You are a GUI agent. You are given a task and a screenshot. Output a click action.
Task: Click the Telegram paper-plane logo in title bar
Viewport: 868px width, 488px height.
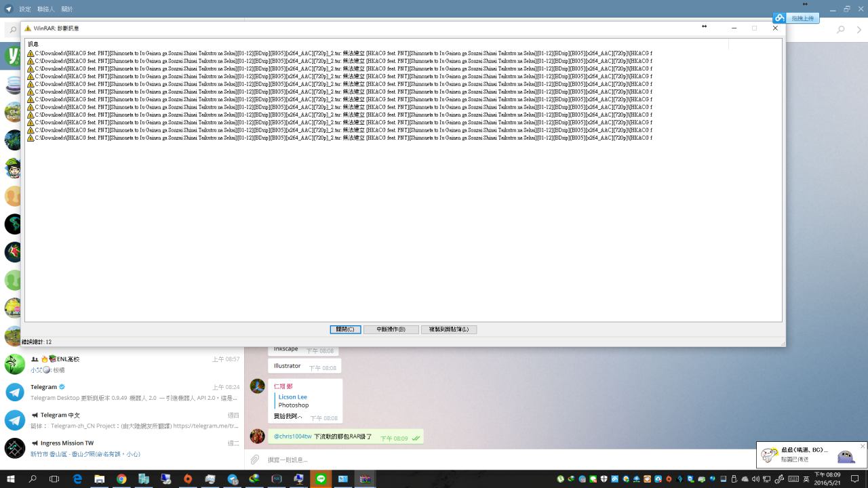click(x=8, y=9)
